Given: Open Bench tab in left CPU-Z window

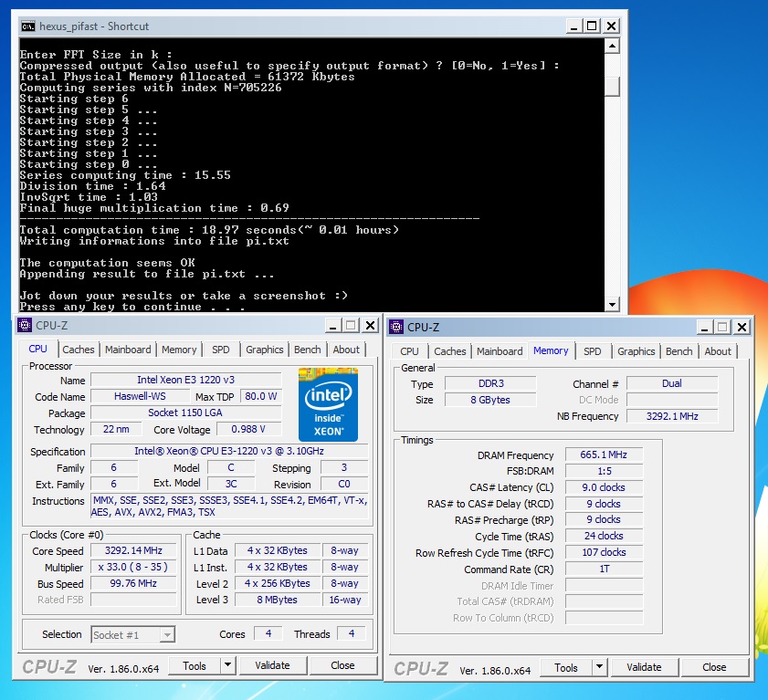Looking at the screenshot, I should click(308, 350).
